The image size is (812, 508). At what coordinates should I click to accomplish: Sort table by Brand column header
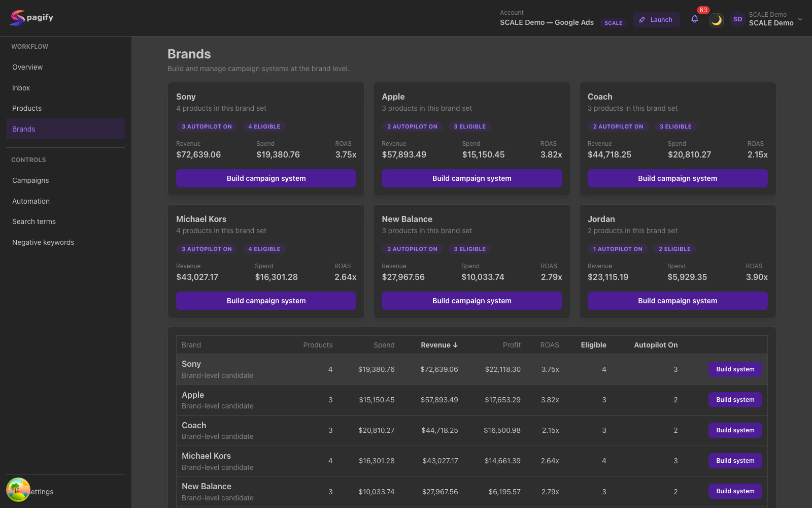pos(191,345)
